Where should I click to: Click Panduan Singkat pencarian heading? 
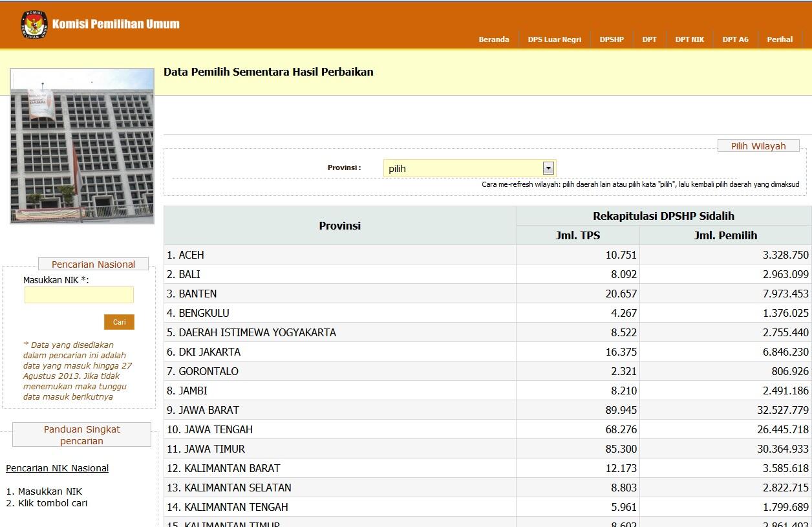pyautogui.click(x=81, y=435)
